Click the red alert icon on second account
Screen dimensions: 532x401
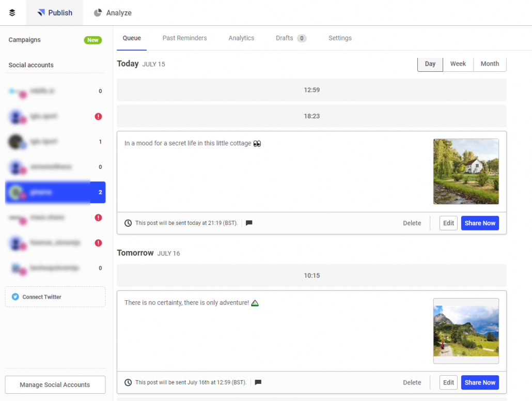[98, 116]
